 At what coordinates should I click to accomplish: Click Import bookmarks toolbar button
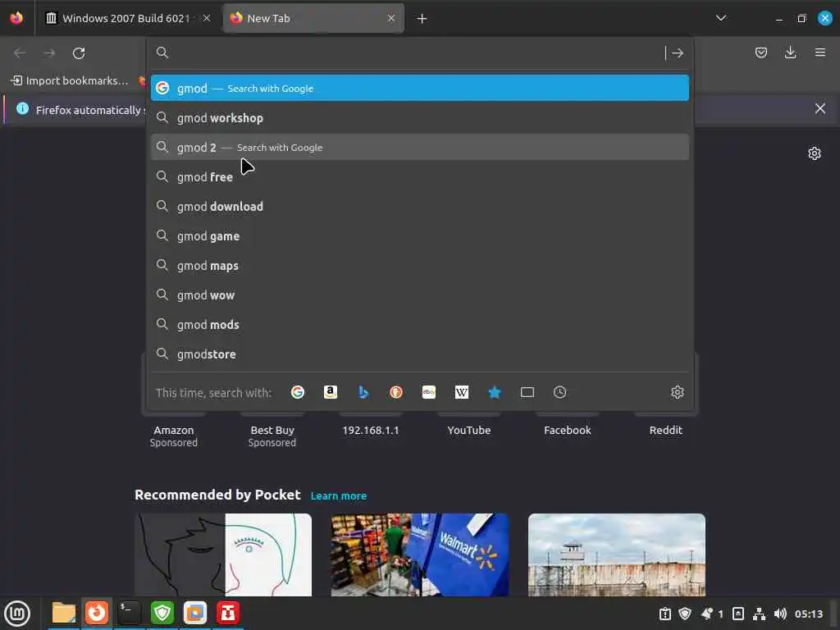pos(70,80)
